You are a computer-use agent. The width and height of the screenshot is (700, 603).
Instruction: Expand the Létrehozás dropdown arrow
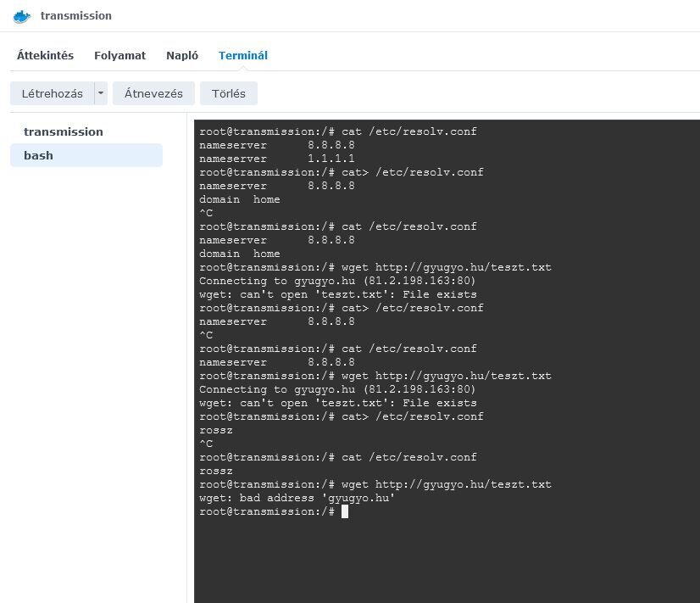point(101,93)
